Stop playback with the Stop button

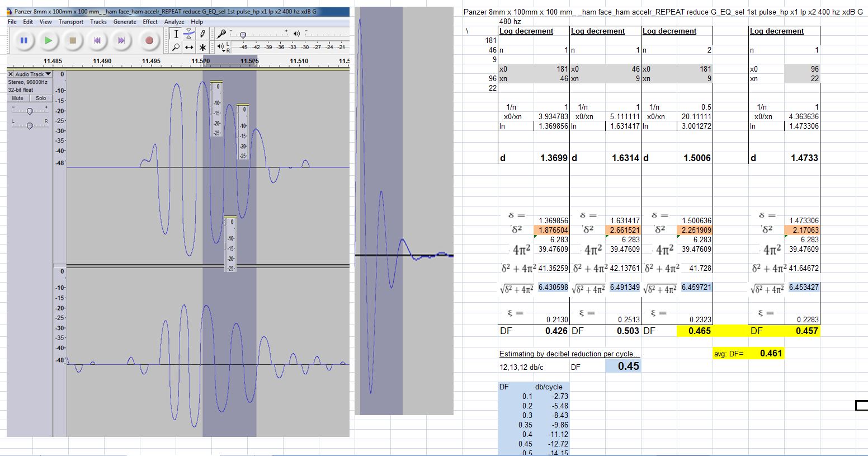click(73, 40)
